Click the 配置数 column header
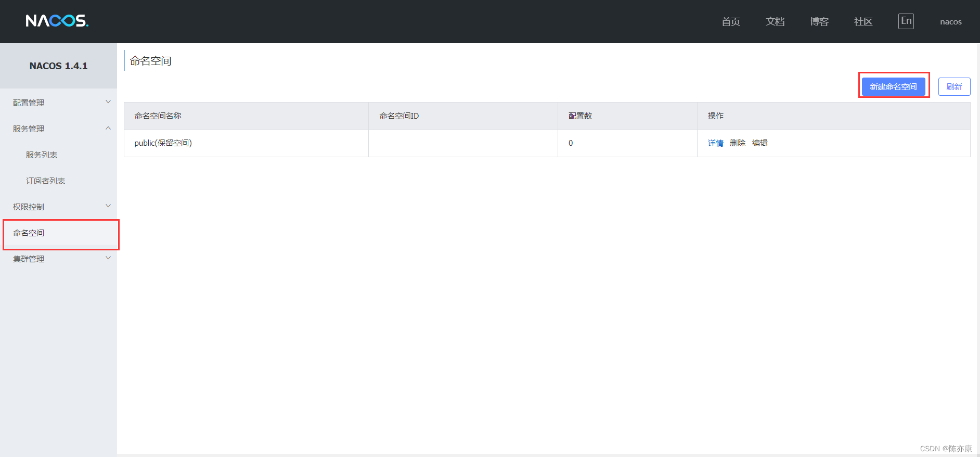The width and height of the screenshot is (980, 457). click(x=627, y=116)
